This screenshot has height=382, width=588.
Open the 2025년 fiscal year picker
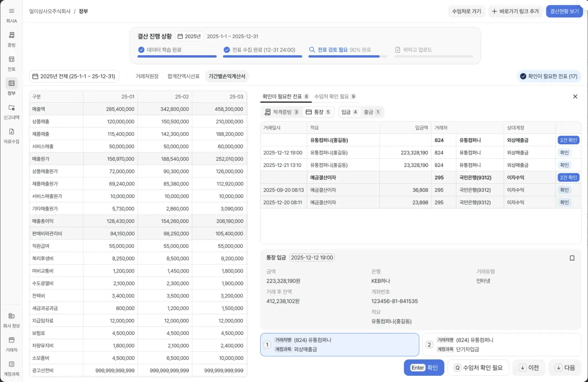tap(189, 36)
